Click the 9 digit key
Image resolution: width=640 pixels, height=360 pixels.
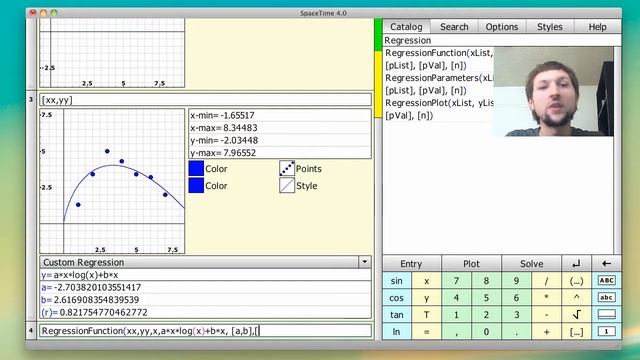click(x=516, y=281)
